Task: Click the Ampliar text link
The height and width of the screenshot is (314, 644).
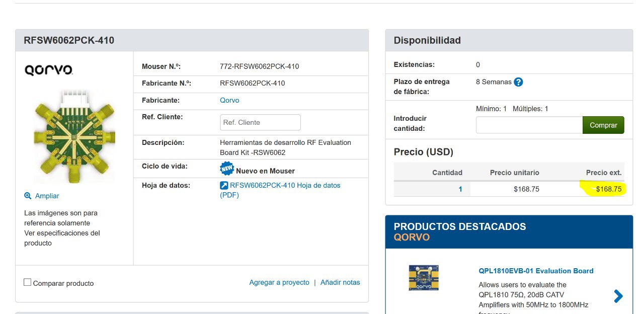Action: pos(47,196)
